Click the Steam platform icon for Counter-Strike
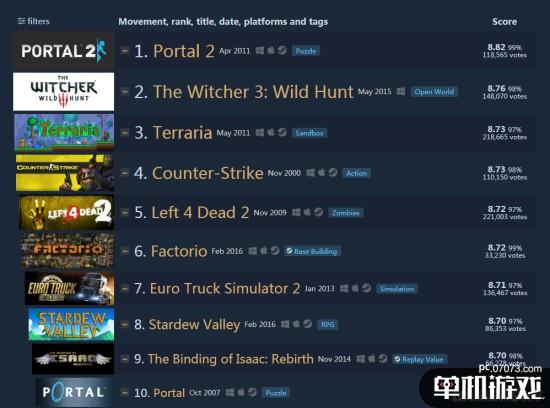550x408 pixels. tap(333, 173)
